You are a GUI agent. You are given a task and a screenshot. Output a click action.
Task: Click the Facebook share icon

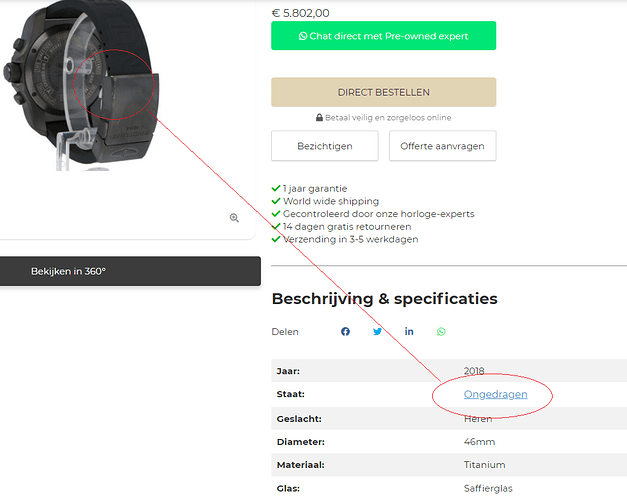[x=345, y=331]
